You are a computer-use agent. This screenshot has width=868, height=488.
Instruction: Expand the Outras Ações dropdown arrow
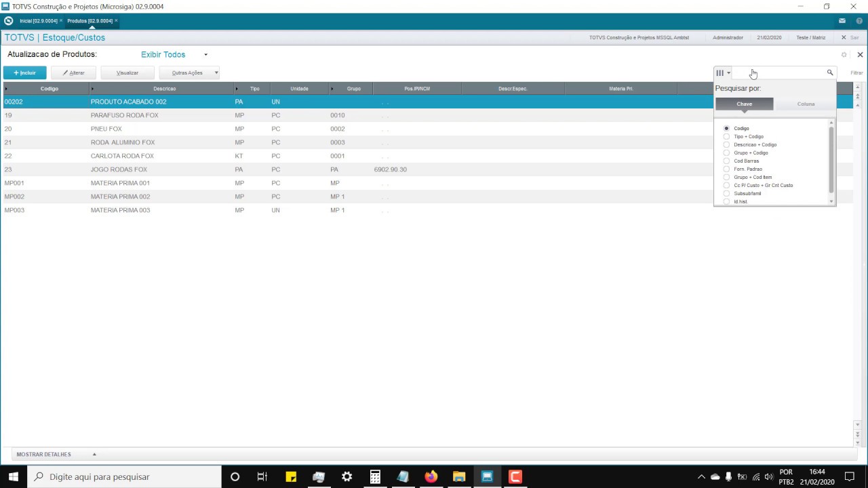[216, 73]
